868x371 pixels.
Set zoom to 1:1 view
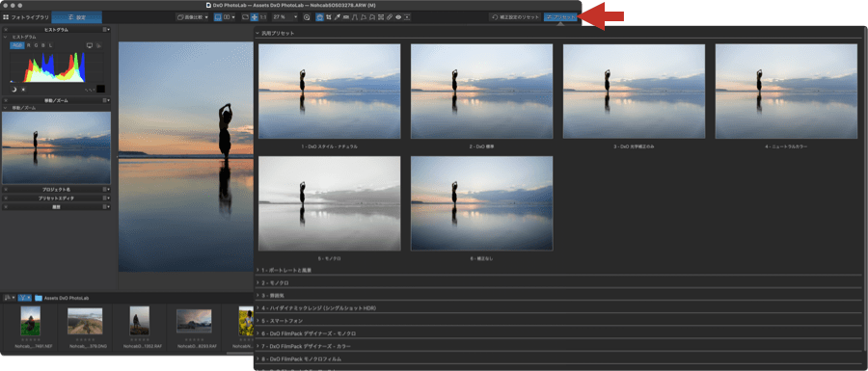click(x=263, y=17)
